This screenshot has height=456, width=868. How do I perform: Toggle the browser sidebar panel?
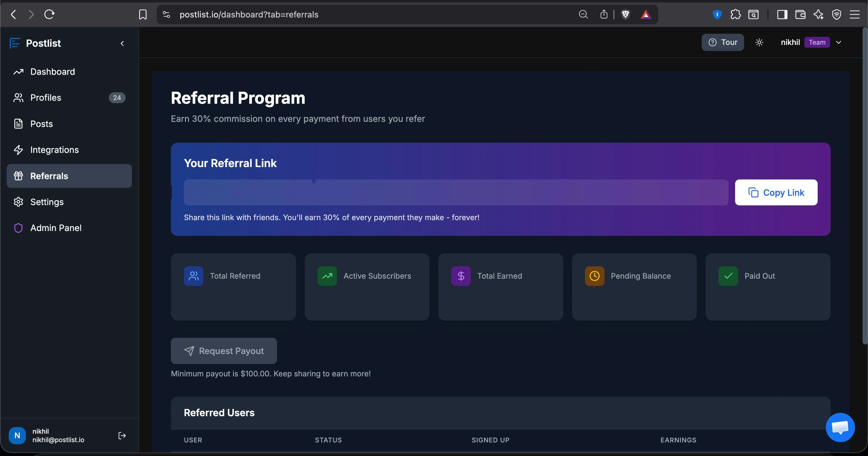pyautogui.click(x=782, y=14)
